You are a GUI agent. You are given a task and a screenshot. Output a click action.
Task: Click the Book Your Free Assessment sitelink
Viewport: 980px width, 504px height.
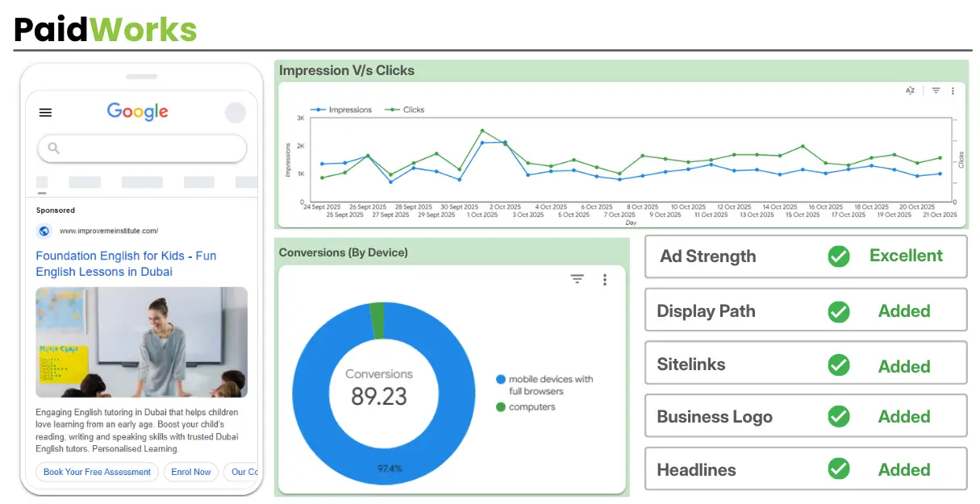point(96,472)
